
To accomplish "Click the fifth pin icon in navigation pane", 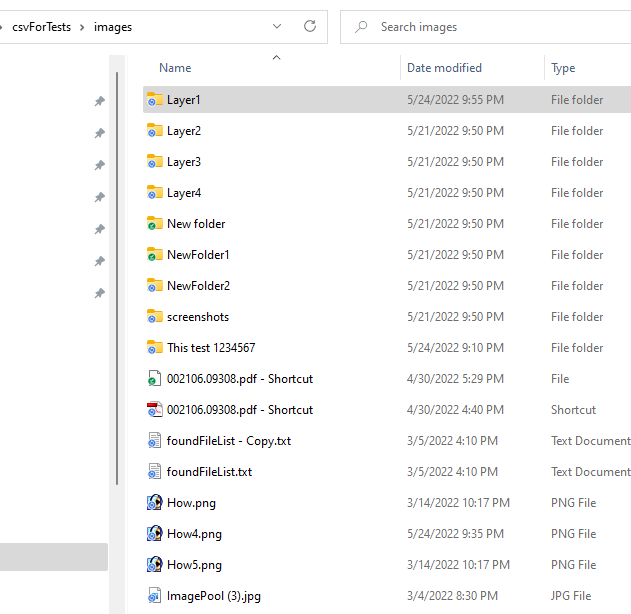I will 99,229.
